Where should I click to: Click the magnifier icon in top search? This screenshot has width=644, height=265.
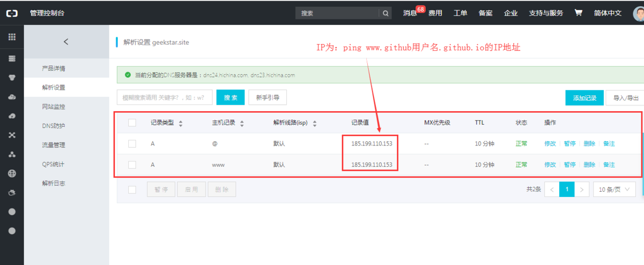click(385, 14)
